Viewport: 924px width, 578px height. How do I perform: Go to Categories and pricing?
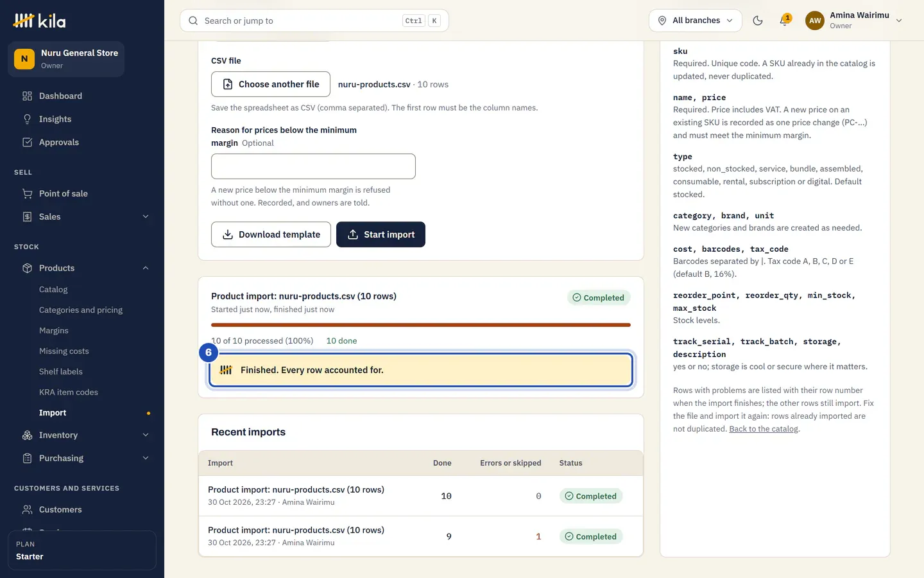pos(82,310)
